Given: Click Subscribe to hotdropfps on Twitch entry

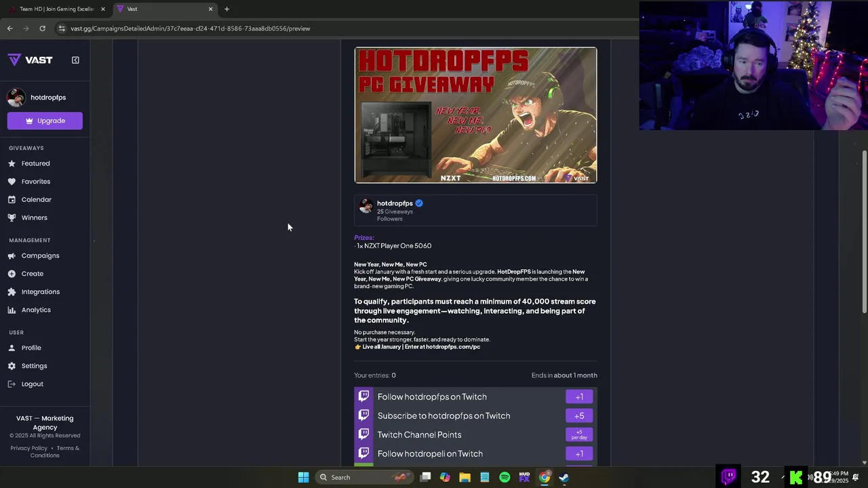Looking at the screenshot, I should pos(475,415).
